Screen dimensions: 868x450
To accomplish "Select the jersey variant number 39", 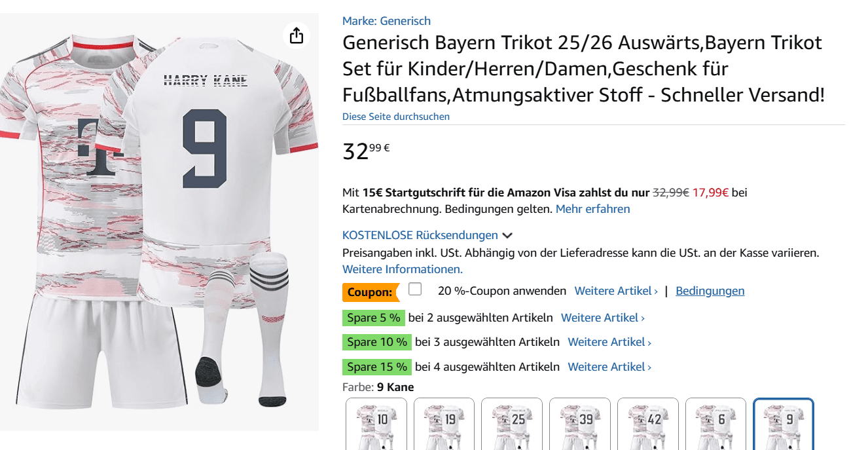I will [x=580, y=423].
